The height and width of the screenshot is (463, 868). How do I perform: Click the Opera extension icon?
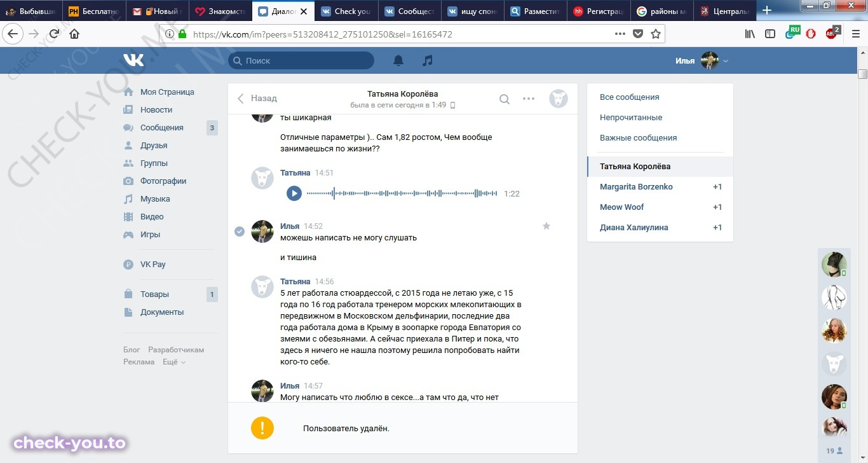(811, 34)
